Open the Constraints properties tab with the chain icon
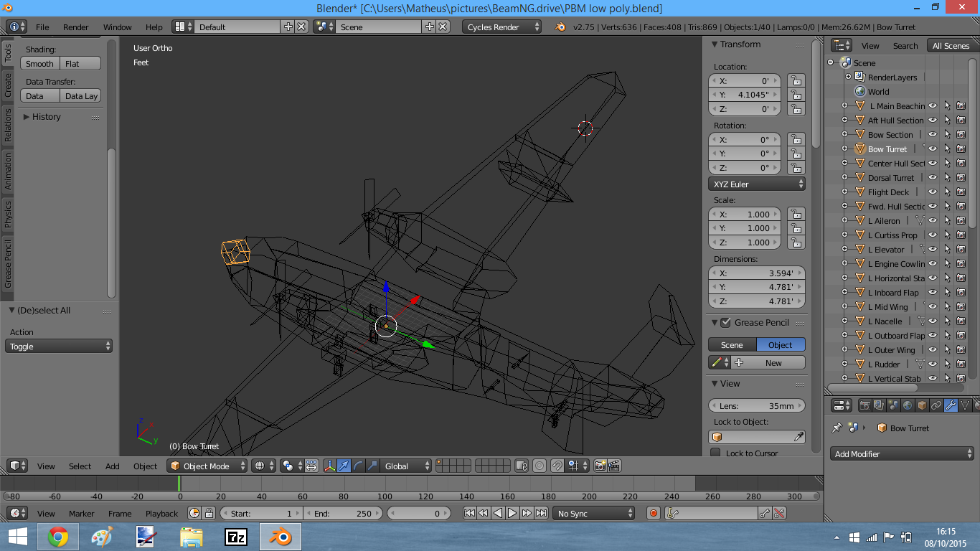Image resolution: width=980 pixels, height=551 pixels. (x=936, y=405)
